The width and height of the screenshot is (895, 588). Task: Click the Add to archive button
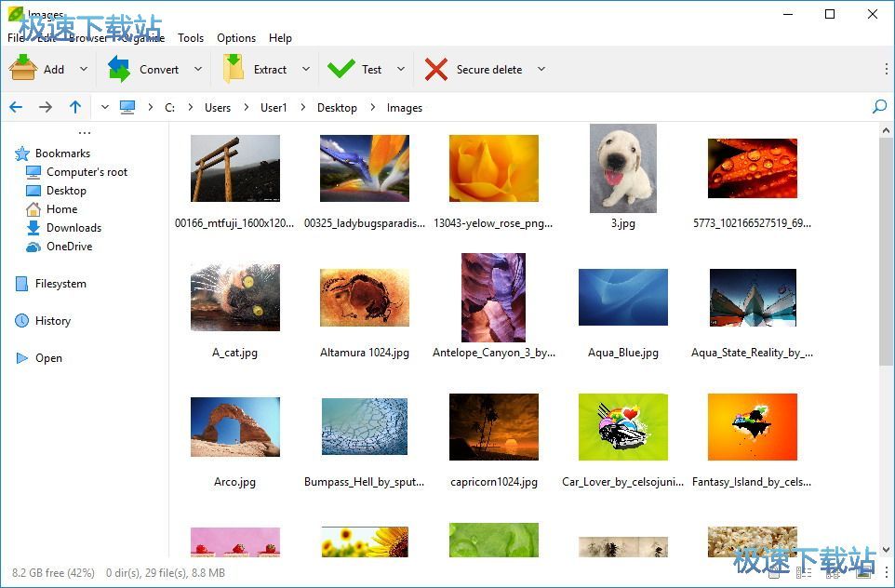(37, 69)
